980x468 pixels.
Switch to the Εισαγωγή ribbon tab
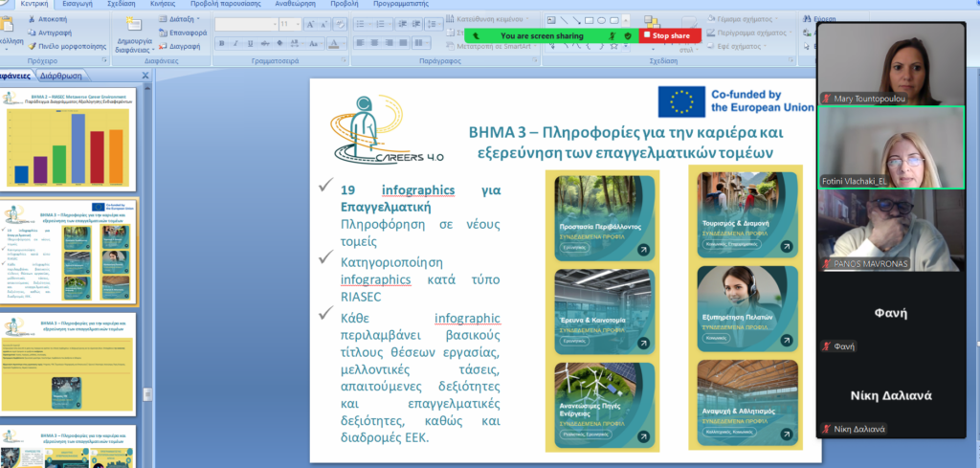click(78, 4)
